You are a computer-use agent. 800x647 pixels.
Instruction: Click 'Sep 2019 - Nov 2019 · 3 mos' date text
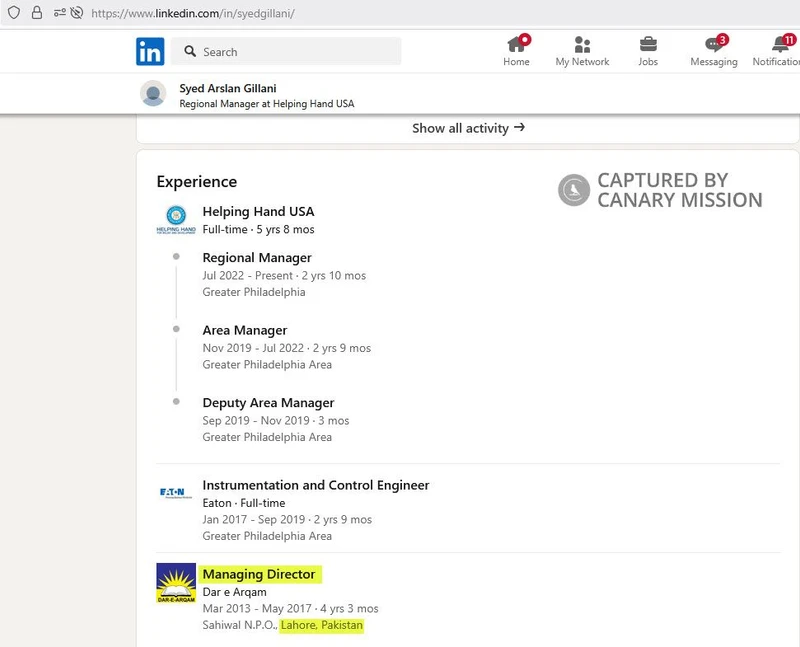click(x=276, y=420)
